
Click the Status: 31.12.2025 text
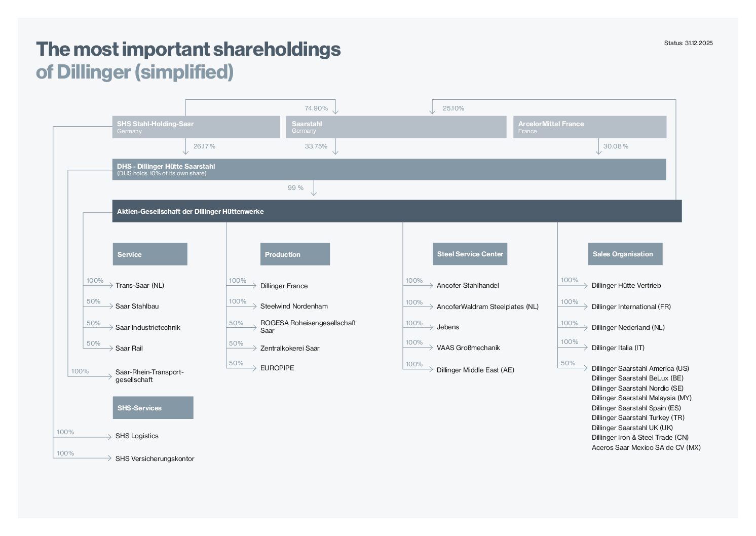pyautogui.click(x=688, y=43)
